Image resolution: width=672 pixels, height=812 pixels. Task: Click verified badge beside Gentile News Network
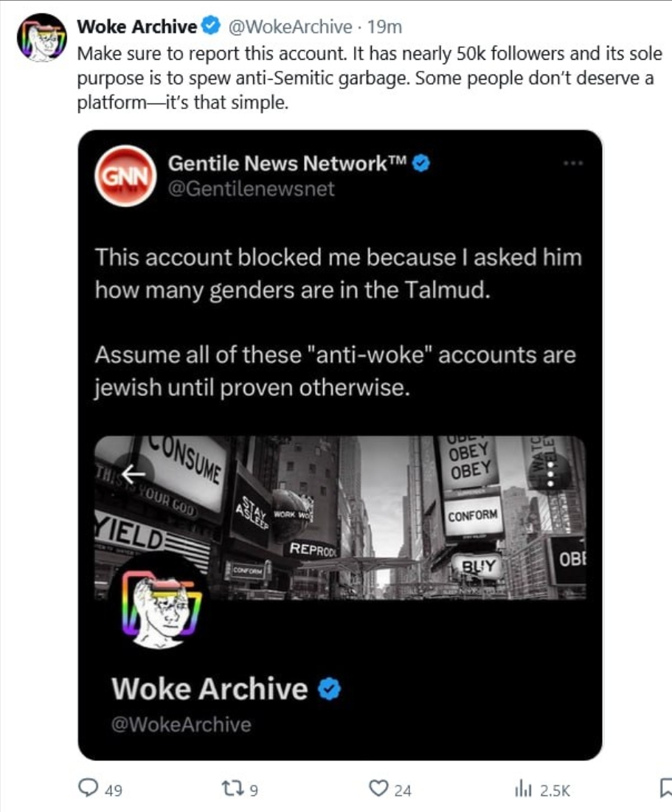(x=421, y=163)
